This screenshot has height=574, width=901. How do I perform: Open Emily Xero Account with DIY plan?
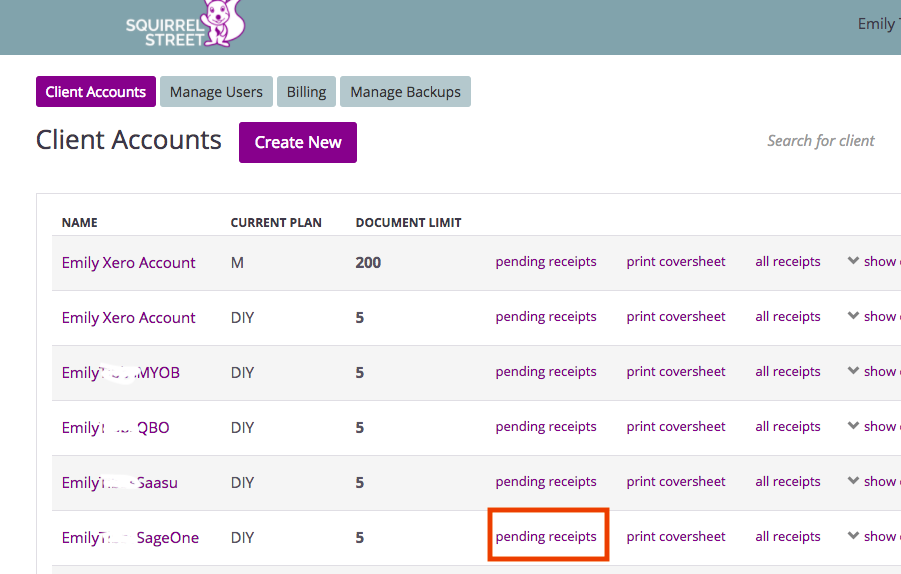[129, 318]
